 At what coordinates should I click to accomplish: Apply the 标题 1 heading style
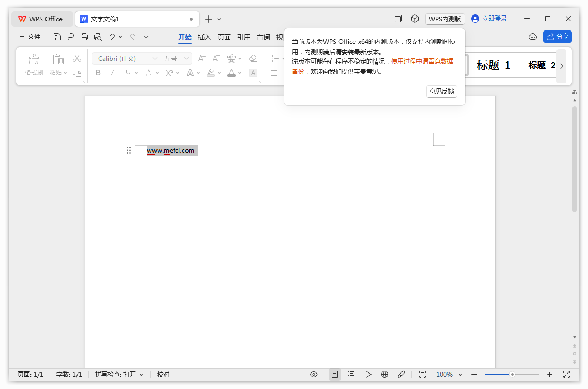pos(493,66)
